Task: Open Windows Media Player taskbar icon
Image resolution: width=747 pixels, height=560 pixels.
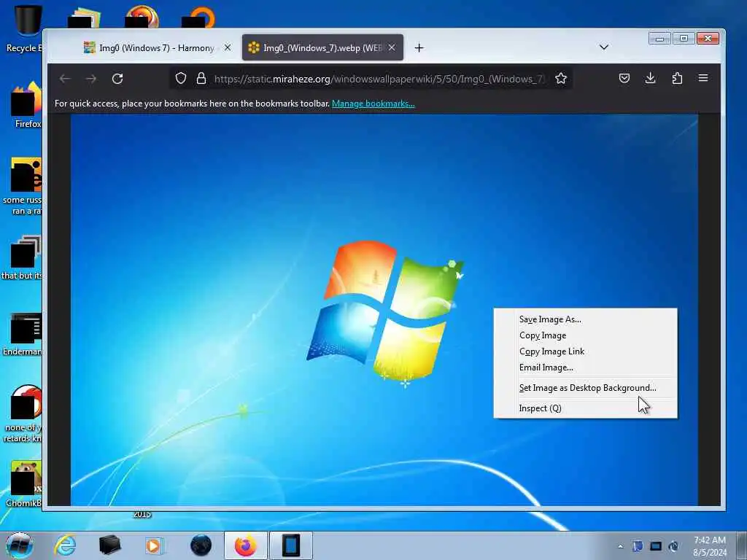Action: pos(154,545)
